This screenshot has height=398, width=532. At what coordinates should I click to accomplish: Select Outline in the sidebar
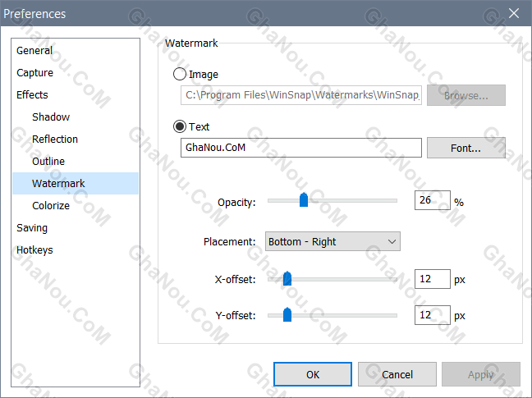click(76, 162)
